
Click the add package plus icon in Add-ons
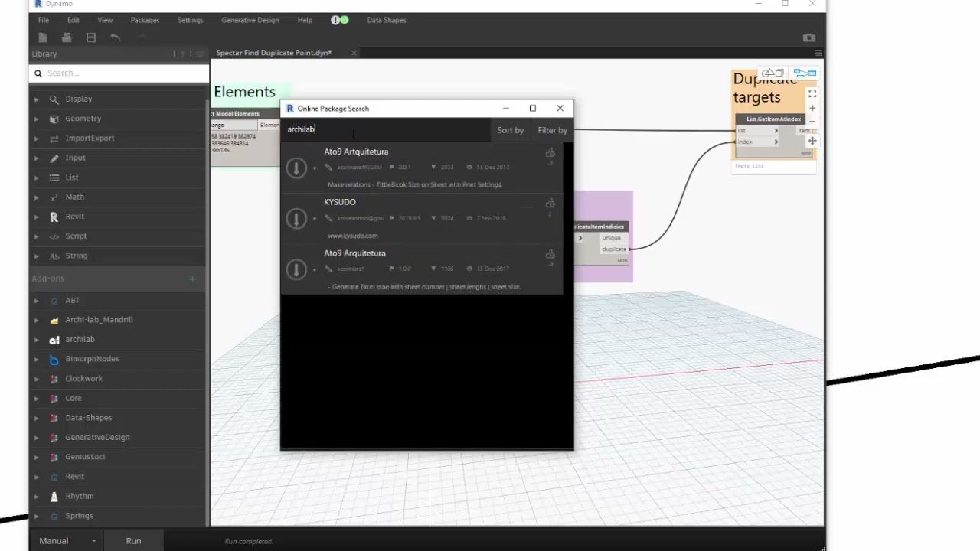pos(192,279)
